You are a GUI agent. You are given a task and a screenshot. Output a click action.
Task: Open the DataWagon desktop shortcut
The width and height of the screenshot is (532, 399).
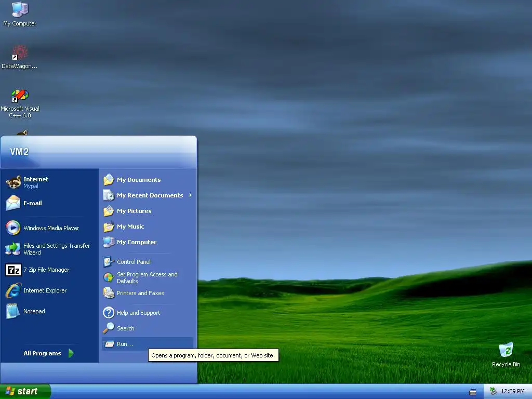(20, 57)
